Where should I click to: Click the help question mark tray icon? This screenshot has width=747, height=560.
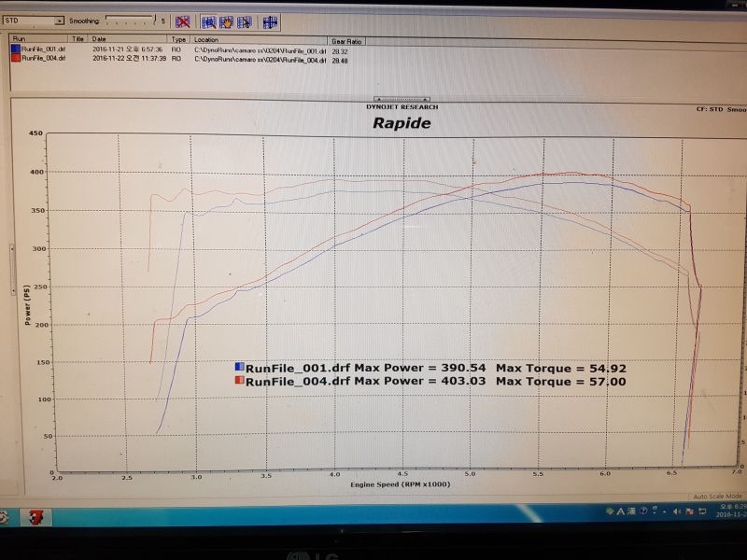pyautogui.click(x=642, y=511)
